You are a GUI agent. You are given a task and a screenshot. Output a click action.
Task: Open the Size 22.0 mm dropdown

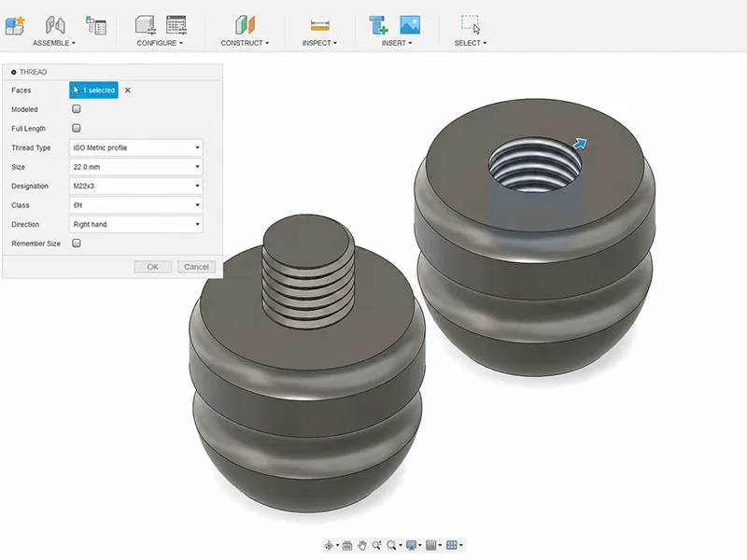tap(135, 167)
